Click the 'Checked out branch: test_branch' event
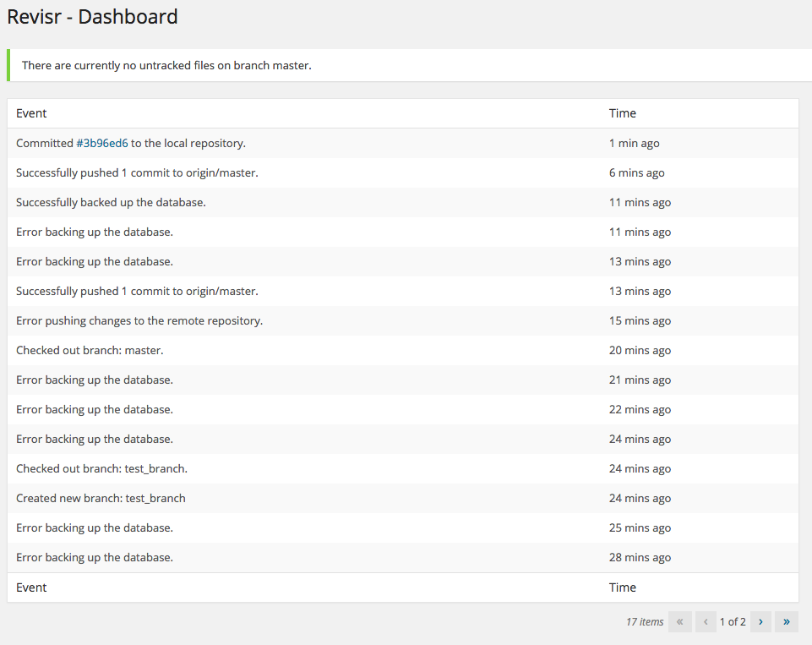The width and height of the screenshot is (812, 645). 101,469
